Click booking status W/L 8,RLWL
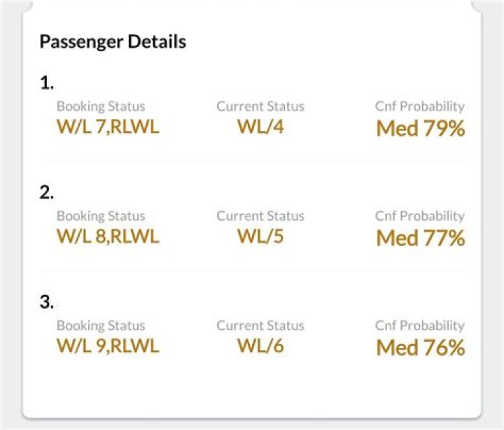 click(x=108, y=236)
